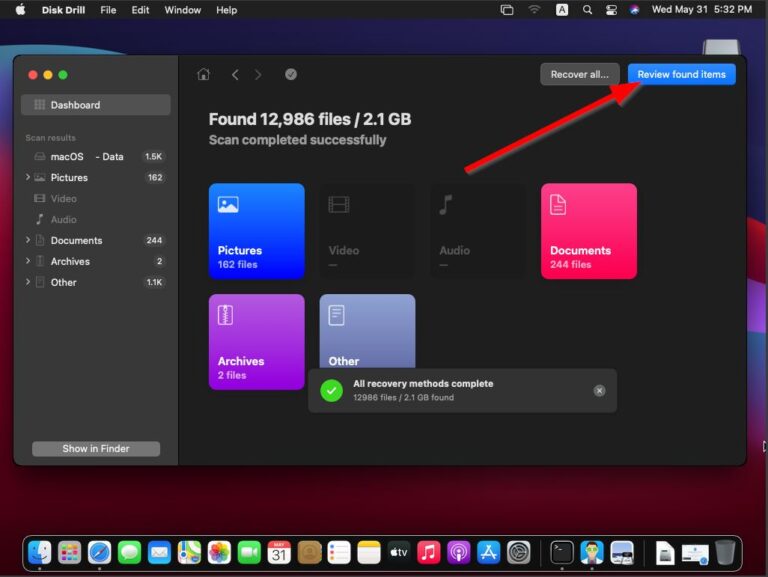Open Podcasts from the Dock
This screenshot has height=577, width=768.
coord(458,553)
